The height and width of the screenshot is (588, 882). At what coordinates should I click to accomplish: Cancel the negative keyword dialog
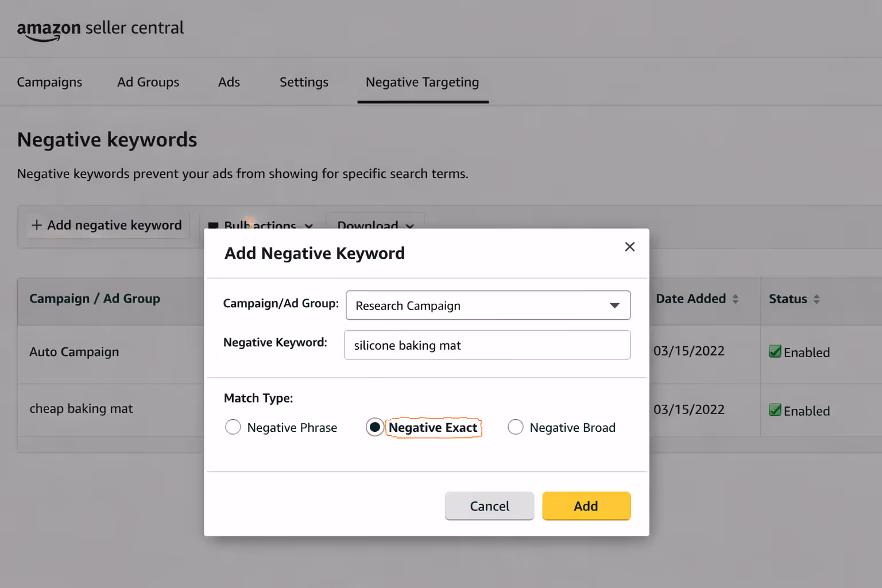[489, 506]
